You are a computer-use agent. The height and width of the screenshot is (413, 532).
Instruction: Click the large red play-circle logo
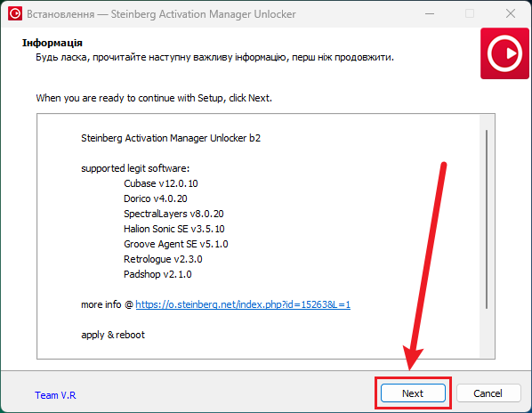(x=504, y=53)
